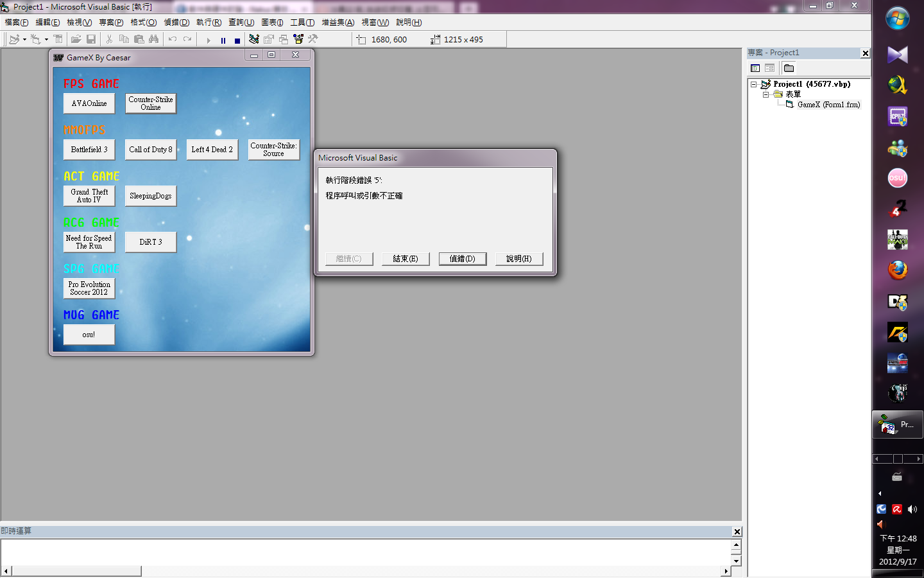
Task: Close the 即時運算 immediate window panel
Action: click(x=737, y=532)
